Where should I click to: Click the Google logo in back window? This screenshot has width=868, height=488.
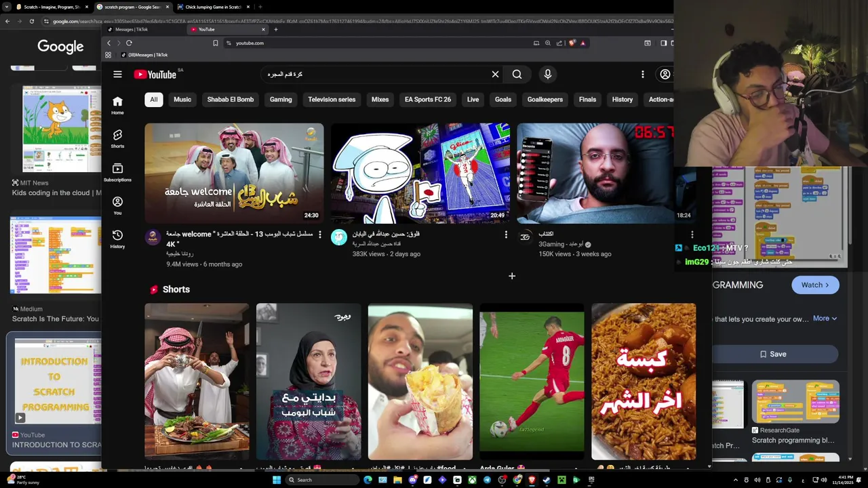[60, 47]
